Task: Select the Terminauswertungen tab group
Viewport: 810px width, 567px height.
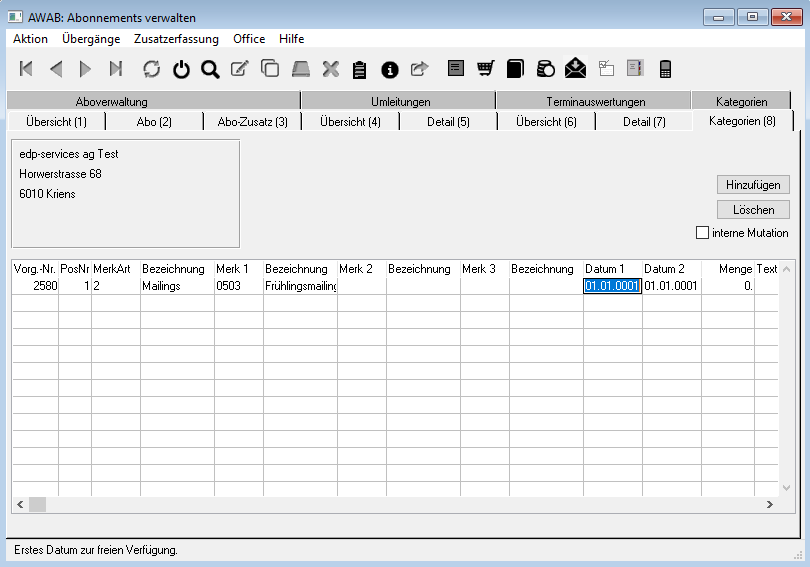Action: tap(595, 101)
